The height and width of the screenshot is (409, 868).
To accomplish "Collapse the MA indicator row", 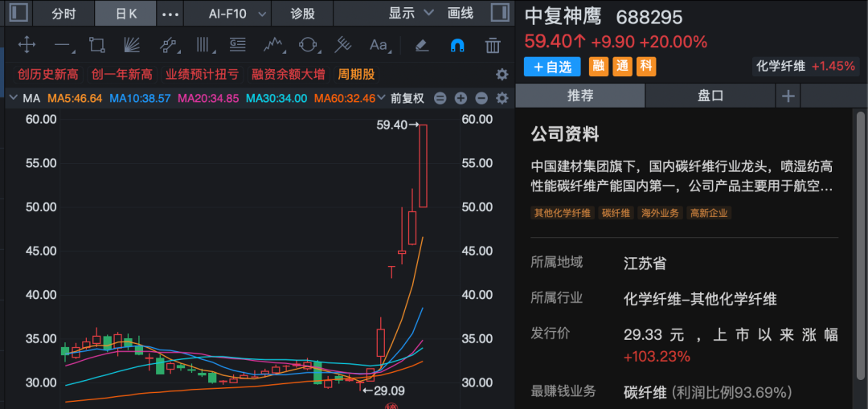I will (x=13, y=99).
